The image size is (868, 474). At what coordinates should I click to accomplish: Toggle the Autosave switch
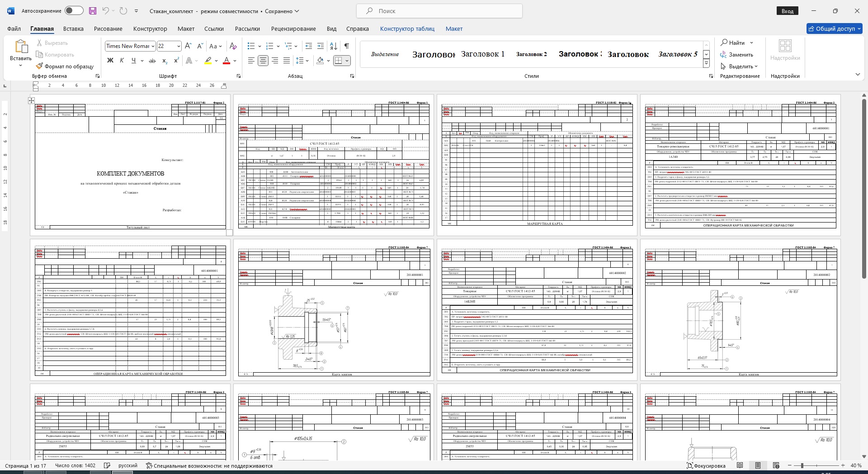click(x=74, y=11)
